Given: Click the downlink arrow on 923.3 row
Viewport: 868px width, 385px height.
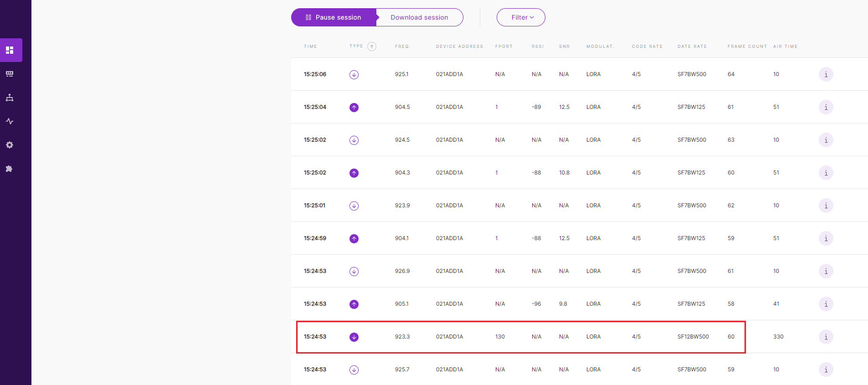Looking at the screenshot, I should tap(354, 337).
